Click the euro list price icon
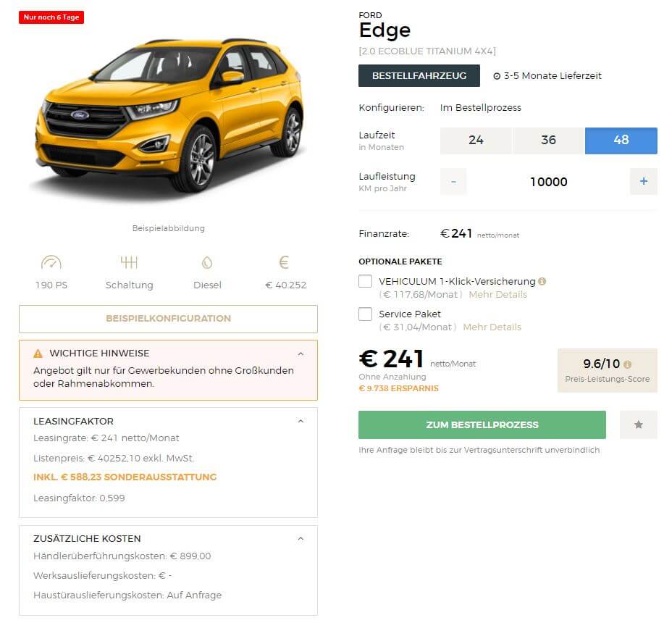Screen dimensions: 672x623 (284, 262)
